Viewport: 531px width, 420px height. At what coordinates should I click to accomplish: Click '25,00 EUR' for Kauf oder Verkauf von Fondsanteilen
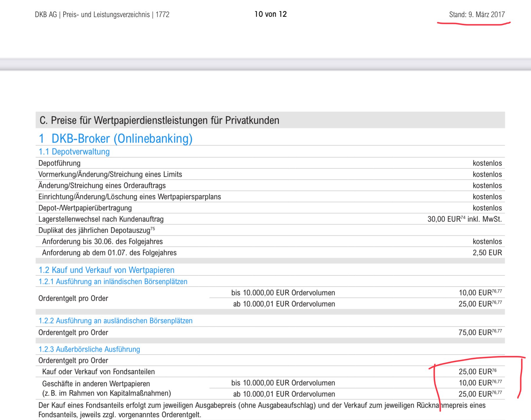pyautogui.click(x=478, y=371)
